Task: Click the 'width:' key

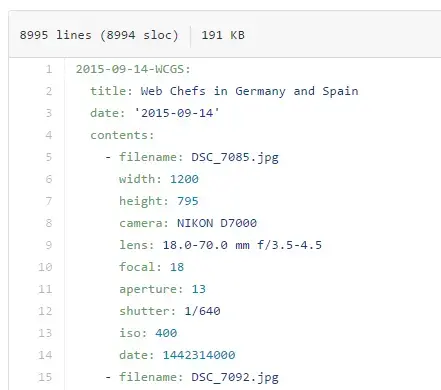Action: pyautogui.click(x=140, y=179)
